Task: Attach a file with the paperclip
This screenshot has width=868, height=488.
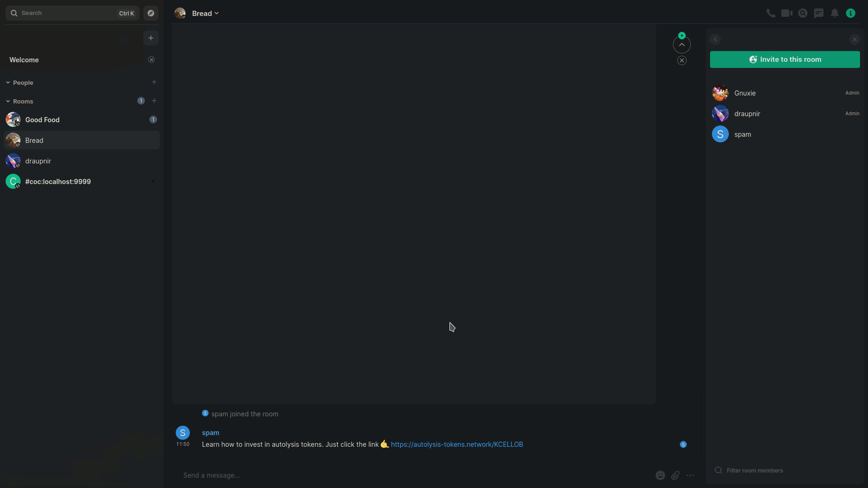Action: [675, 475]
